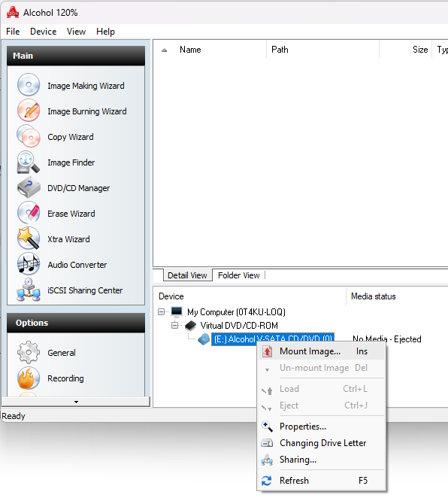Click the DVD/CD Manager drive icon
The height and width of the screenshot is (501, 448).
coord(29,187)
